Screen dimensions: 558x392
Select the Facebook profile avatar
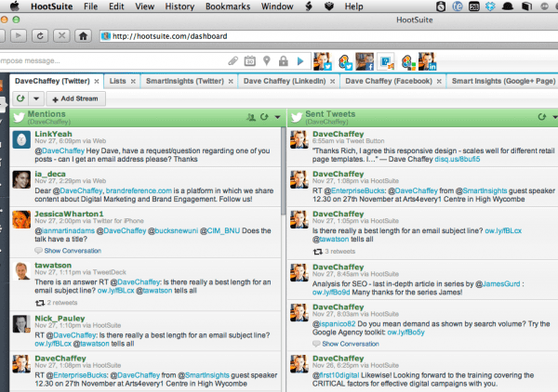click(365, 61)
